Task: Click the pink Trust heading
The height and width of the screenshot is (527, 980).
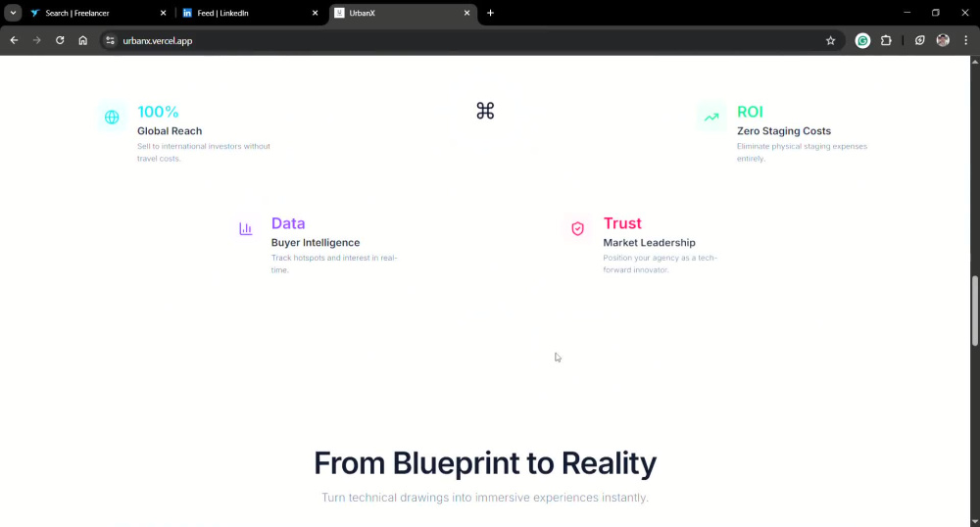Action: click(x=622, y=223)
